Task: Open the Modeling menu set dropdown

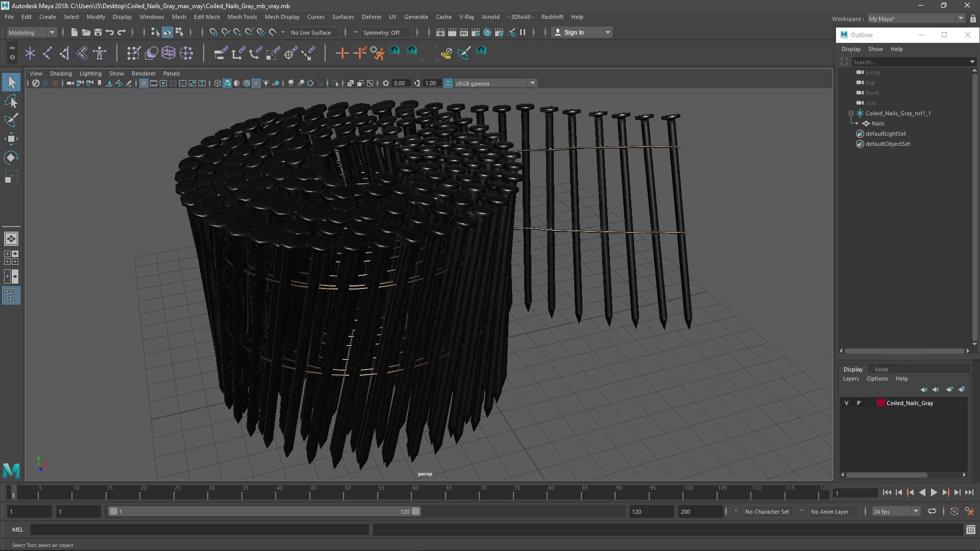Action: (32, 32)
